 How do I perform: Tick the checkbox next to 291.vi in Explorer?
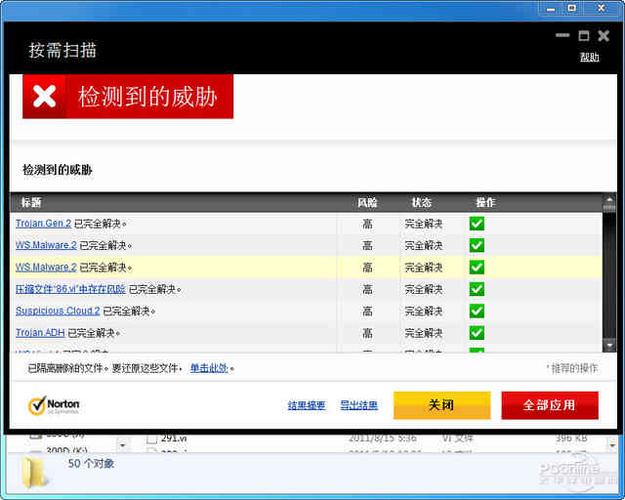(x=151, y=439)
